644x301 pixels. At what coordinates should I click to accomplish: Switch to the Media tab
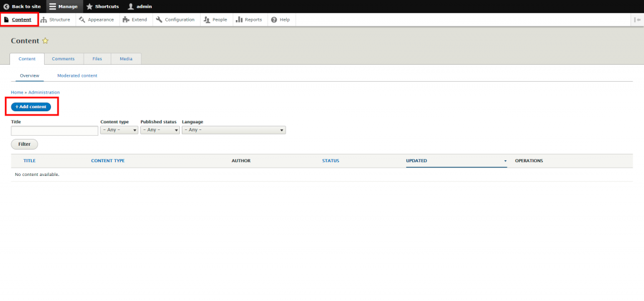point(126,58)
